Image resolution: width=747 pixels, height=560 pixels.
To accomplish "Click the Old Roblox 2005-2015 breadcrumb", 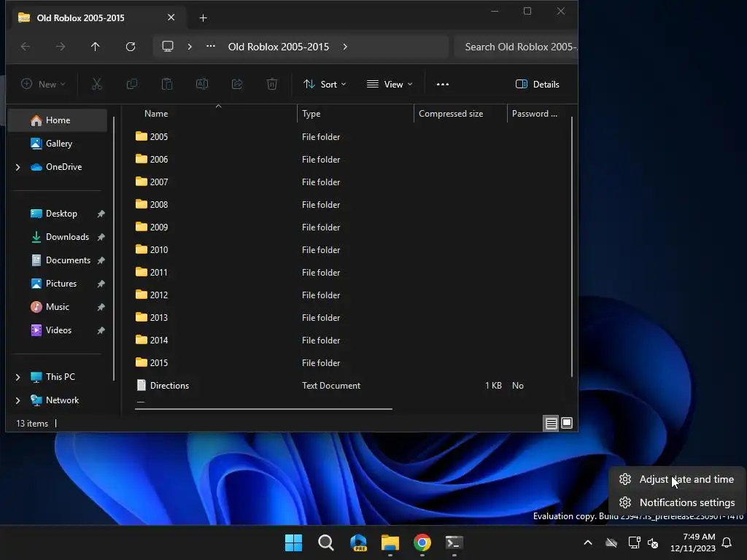I will [x=278, y=47].
